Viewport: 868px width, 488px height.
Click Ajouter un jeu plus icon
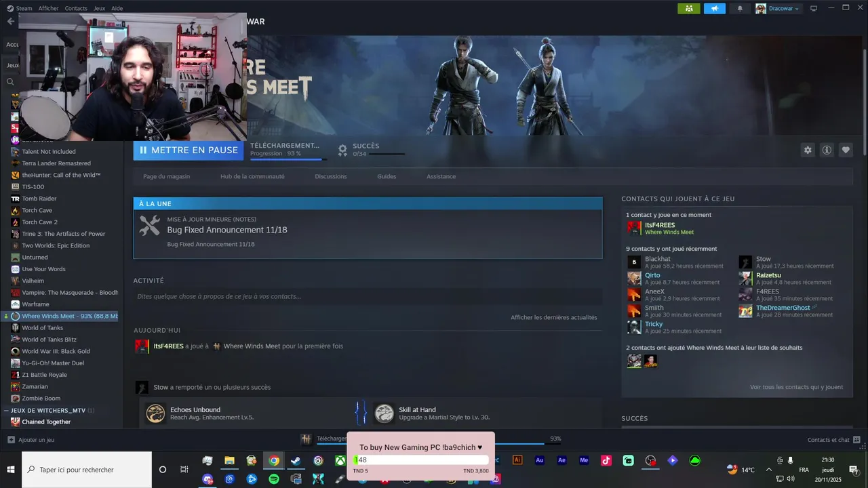(10, 440)
